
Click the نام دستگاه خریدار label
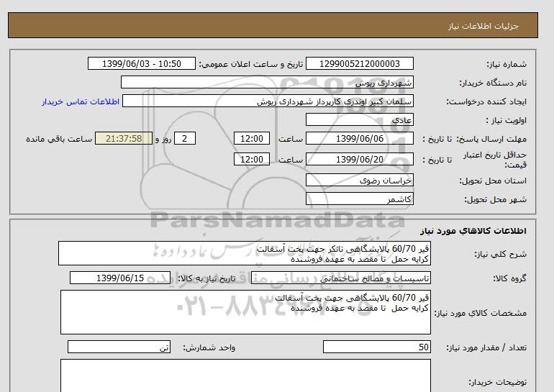pos(493,83)
